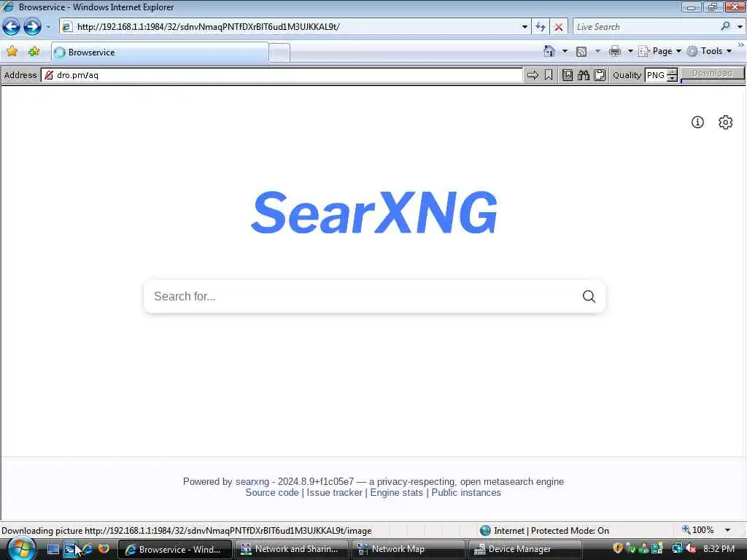Click the SearXNG search magnifier button
The height and width of the screenshot is (560, 747).
[589, 296]
